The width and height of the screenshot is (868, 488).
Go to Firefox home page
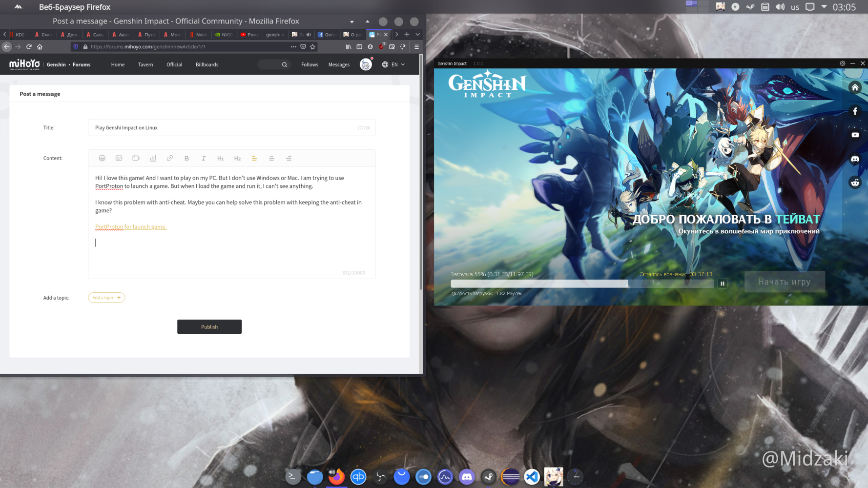[x=40, y=47]
